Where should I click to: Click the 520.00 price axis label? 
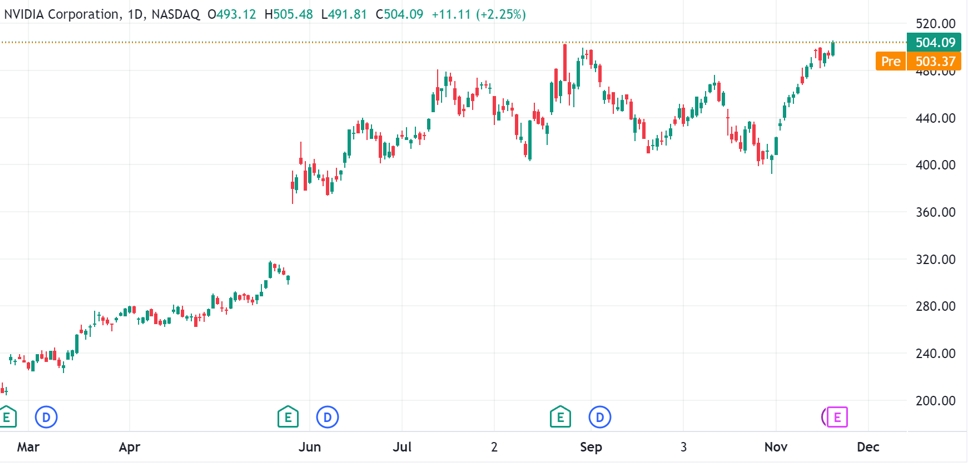coord(934,23)
